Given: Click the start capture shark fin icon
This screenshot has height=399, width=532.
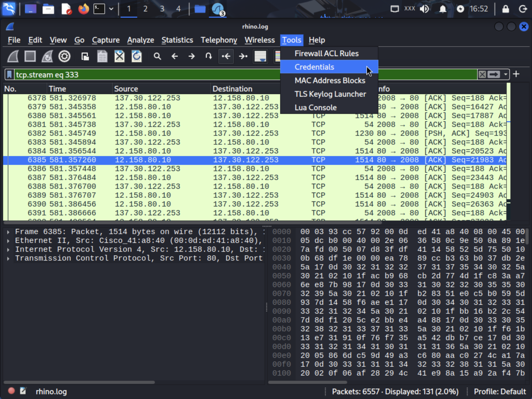Looking at the screenshot, I should pos(13,56).
